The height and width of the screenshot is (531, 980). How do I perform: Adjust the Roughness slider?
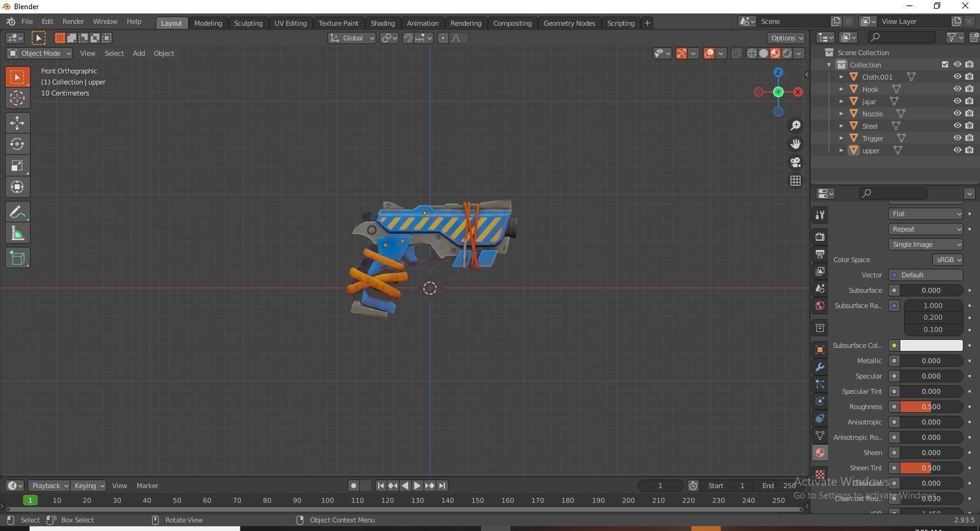[931, 407]
